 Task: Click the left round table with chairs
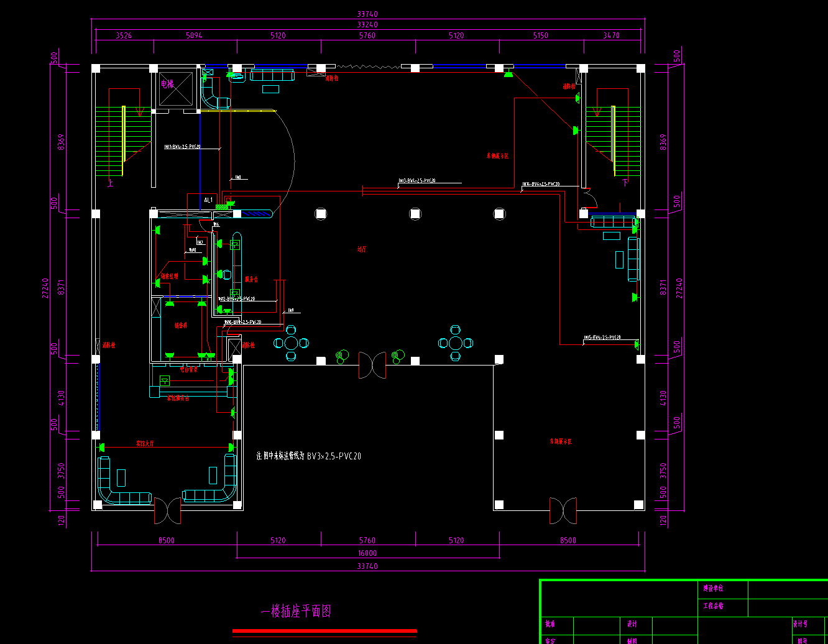pyautogui.click(x=291, y=343)
